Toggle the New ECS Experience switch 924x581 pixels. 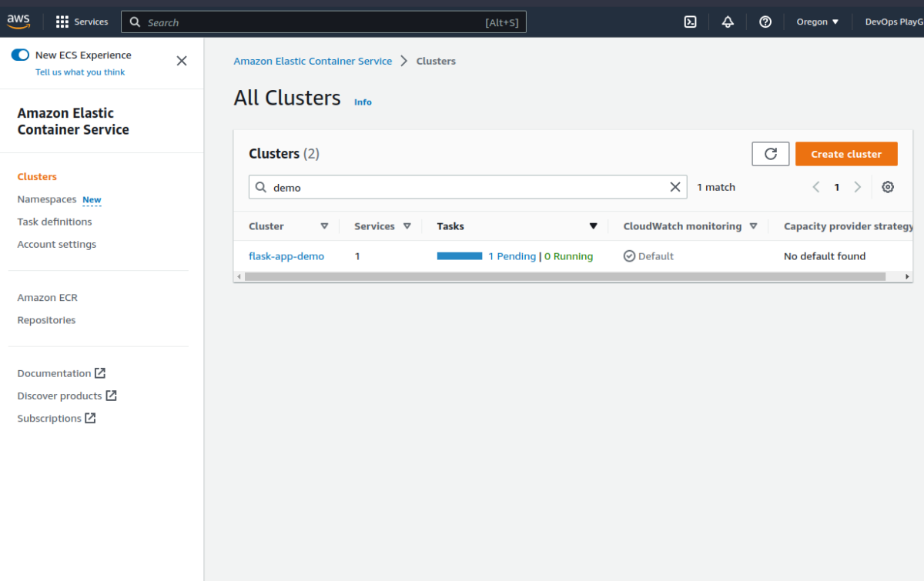(x=20, y=55)
